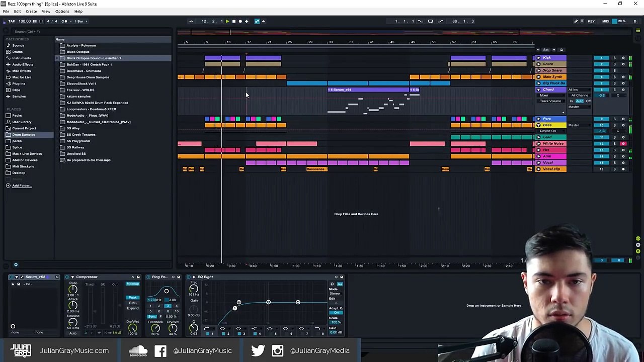
Task: Start playback with the Play button
Action: 227,21
